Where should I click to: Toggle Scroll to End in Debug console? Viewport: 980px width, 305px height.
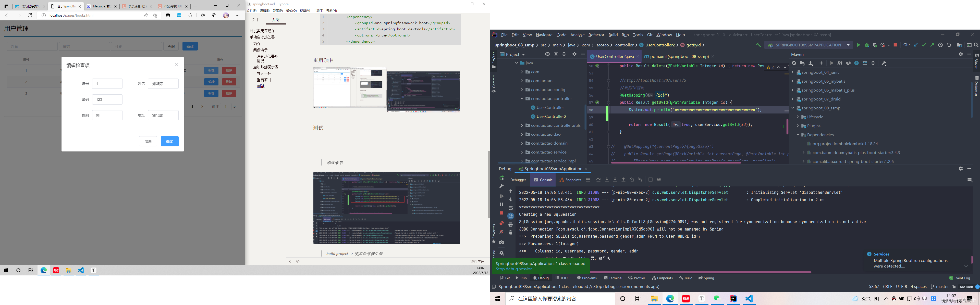(511, 216)
